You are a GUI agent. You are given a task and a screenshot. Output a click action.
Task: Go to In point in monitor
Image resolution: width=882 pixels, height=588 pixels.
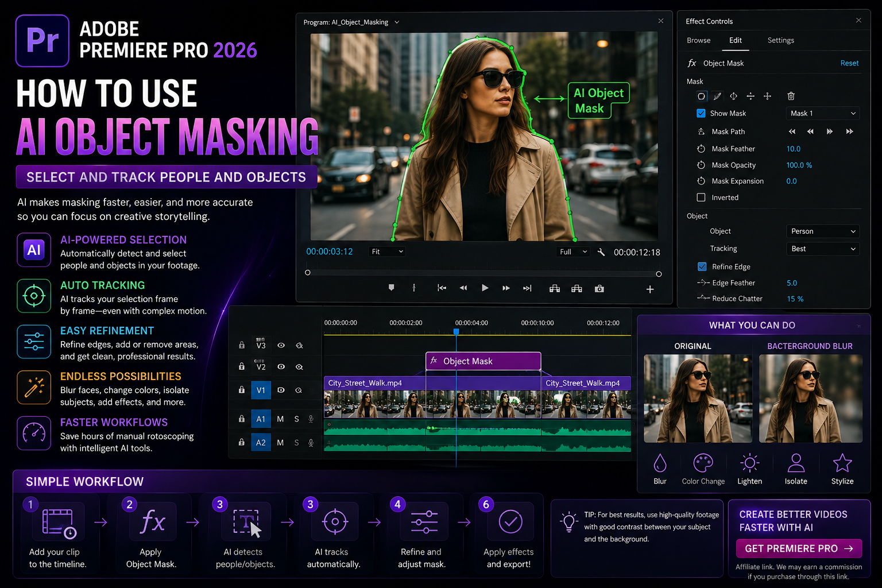coord(442,288)
